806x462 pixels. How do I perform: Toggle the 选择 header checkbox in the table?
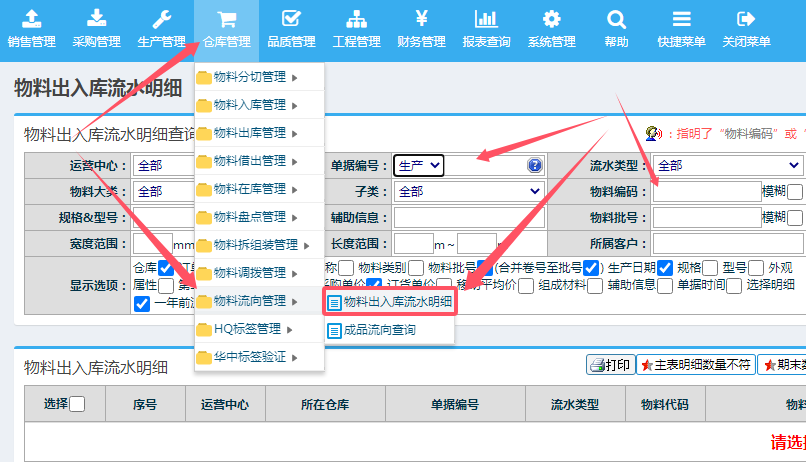pyautogui.click(x=77, y=404)
